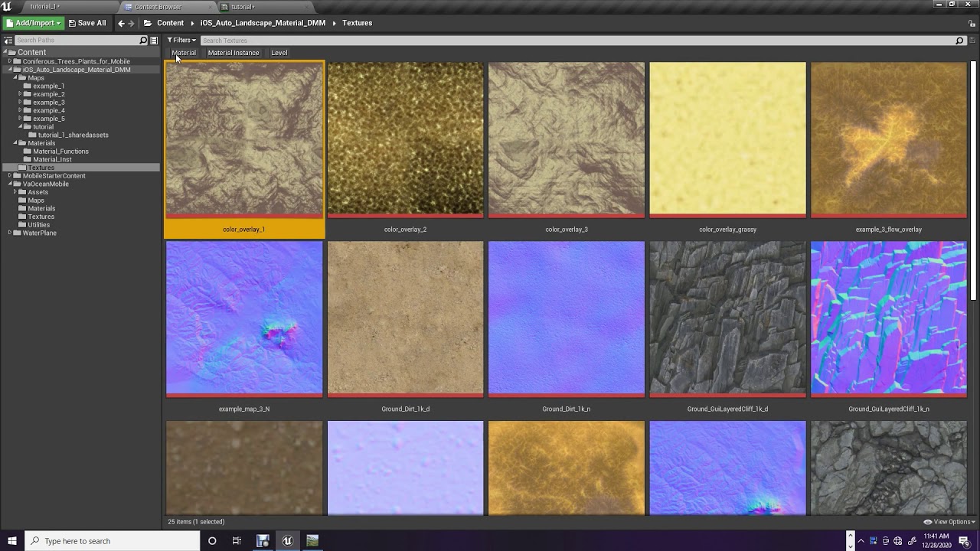Select the color_overlay_grassy texture thumbnail

(x=727, y=139)
